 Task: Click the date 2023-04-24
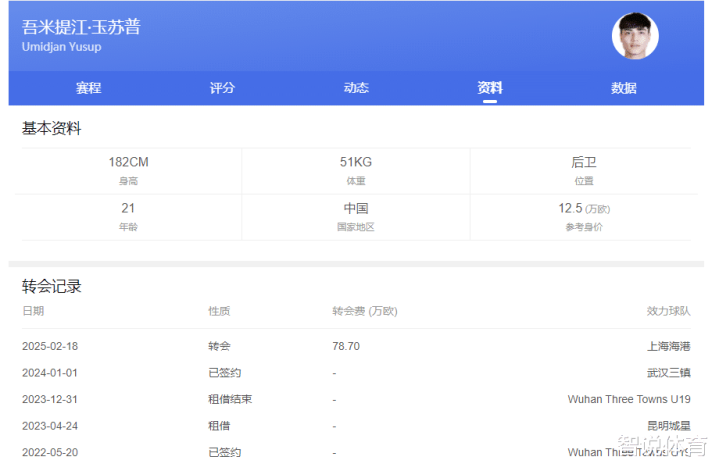(x=50, y=426)
